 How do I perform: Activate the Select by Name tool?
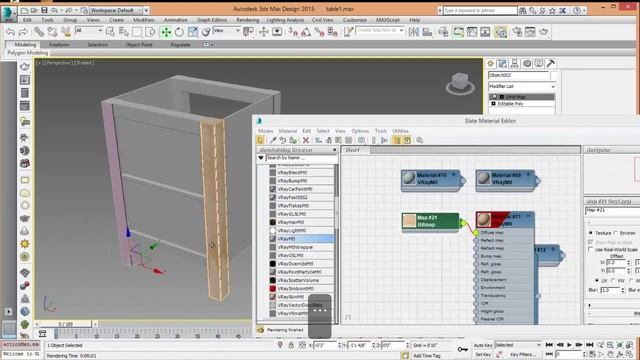pos(124,32)
